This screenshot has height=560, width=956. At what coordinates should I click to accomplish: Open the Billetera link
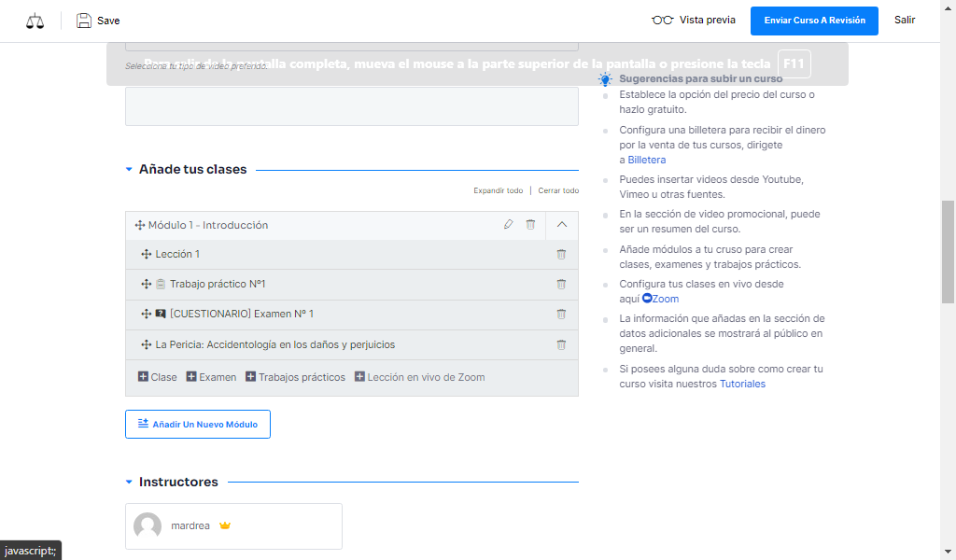[646, 160]
